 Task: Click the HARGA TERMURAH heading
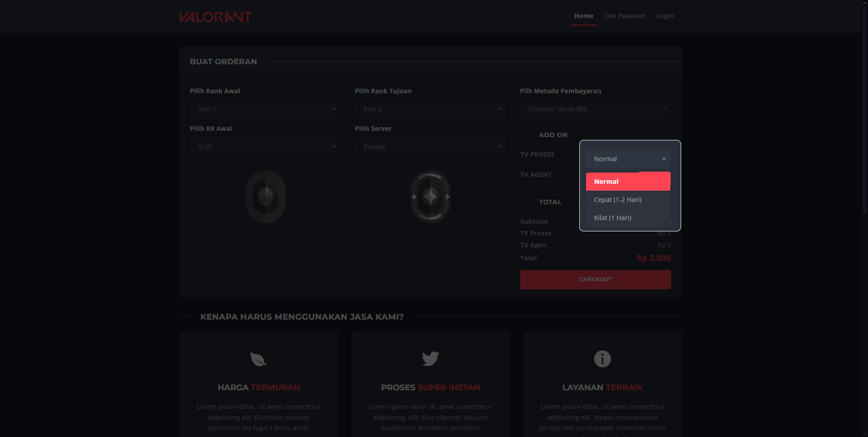point(258,388)
